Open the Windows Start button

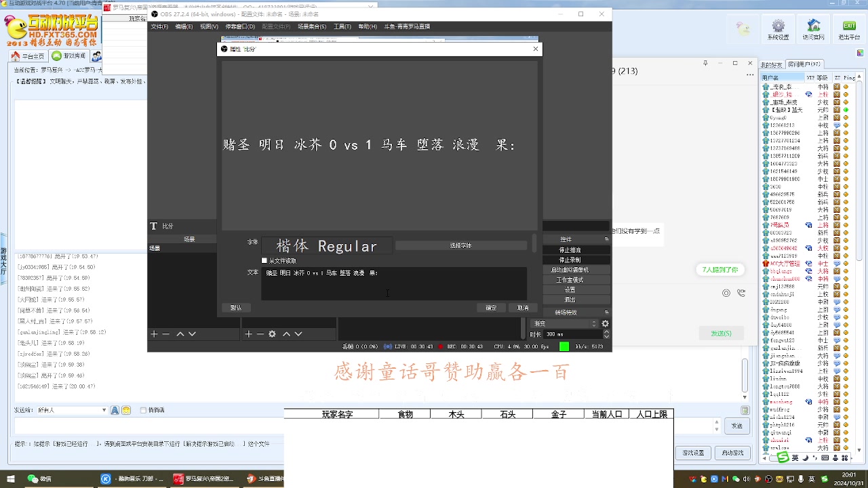click(x=11, y=479)
